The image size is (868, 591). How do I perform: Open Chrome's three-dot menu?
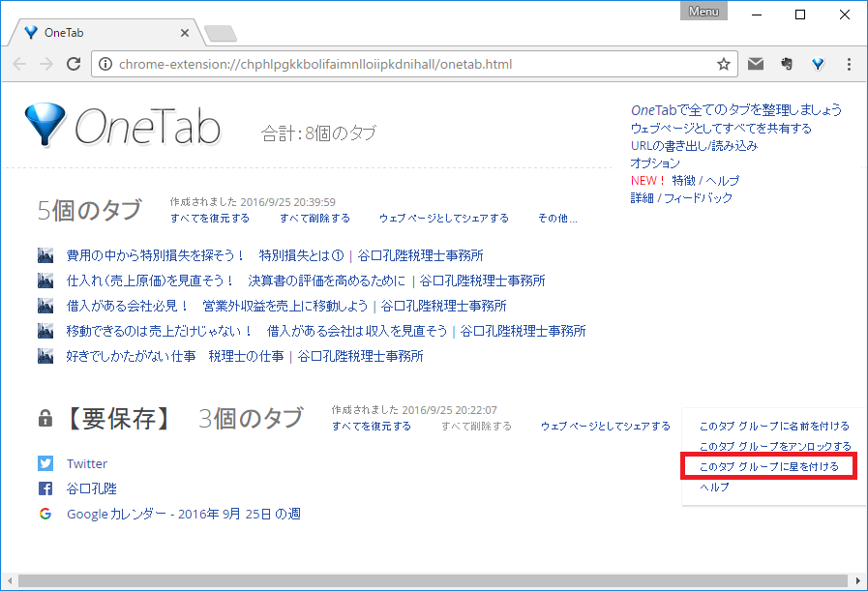(x=849, y=65)
